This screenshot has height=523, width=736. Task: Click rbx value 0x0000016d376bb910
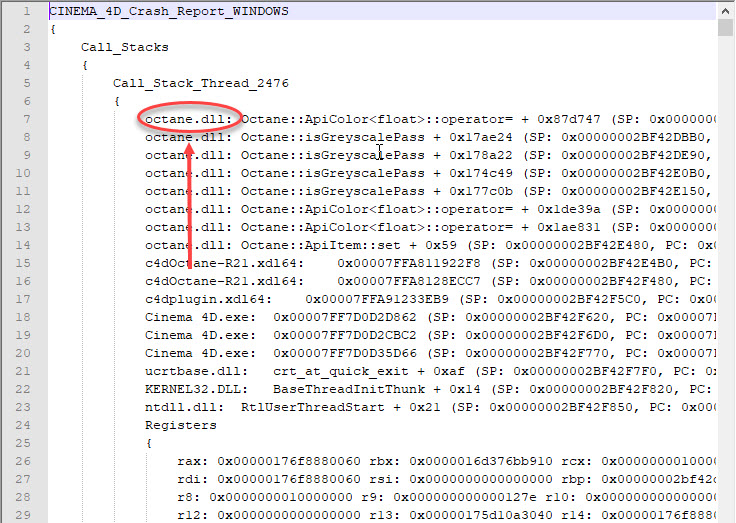click(481, 461)
